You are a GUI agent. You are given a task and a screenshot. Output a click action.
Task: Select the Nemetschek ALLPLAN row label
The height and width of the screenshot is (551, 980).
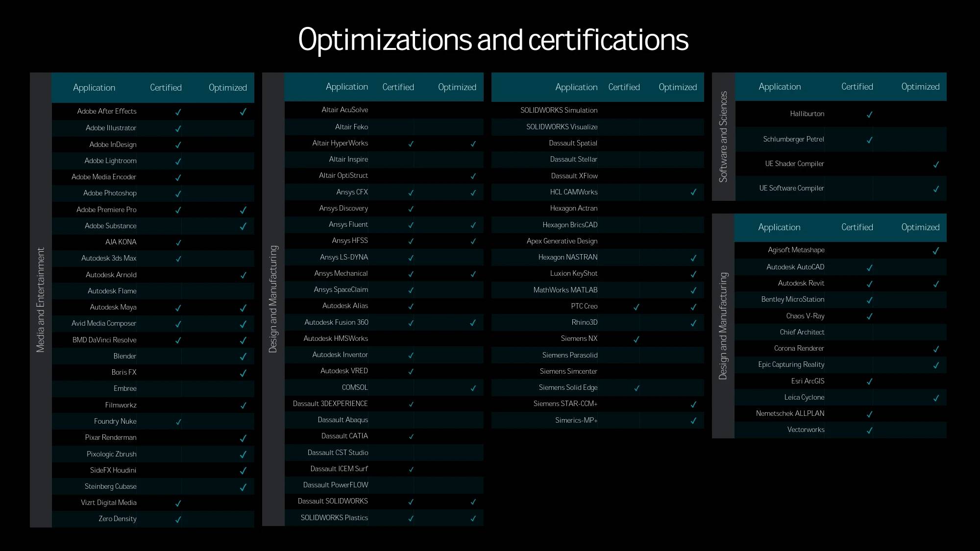pos(790,413)
